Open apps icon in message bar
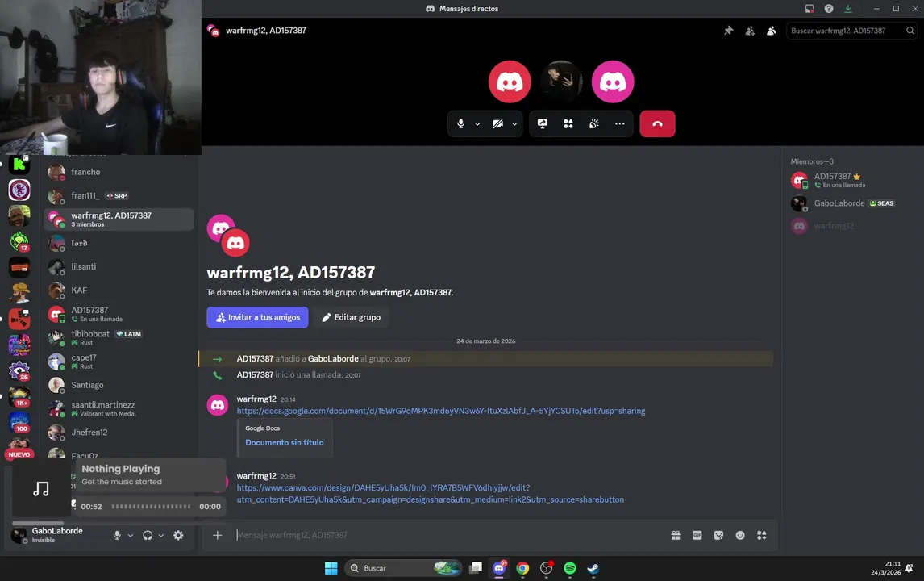This screenshot has width=924, height=581. (761, 535)
